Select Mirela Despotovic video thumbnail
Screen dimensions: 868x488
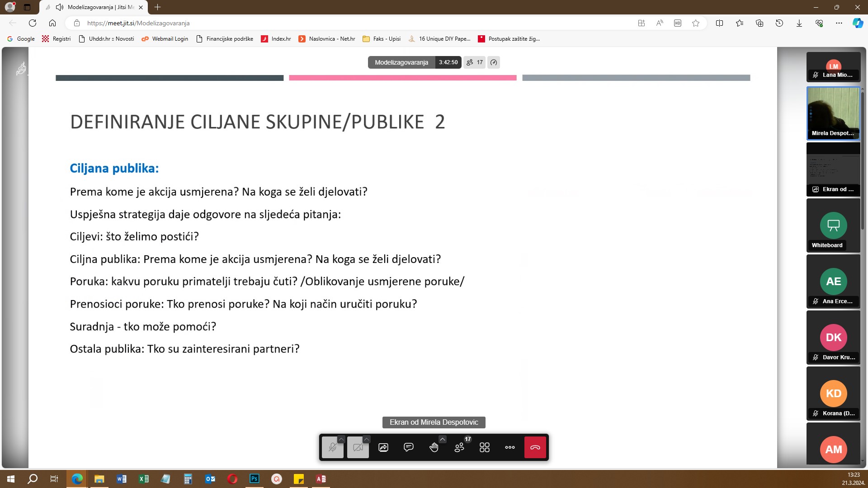click(833, 113)
